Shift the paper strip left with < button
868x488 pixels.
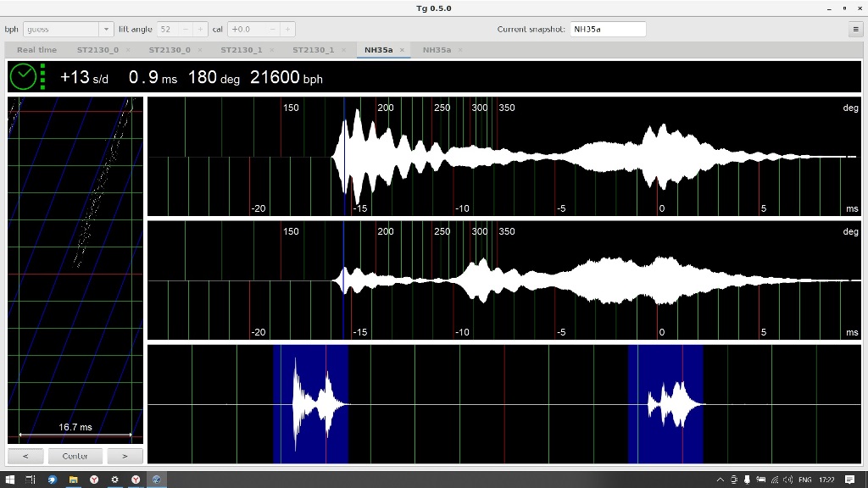pyautogui.click(x=26, y=456)
